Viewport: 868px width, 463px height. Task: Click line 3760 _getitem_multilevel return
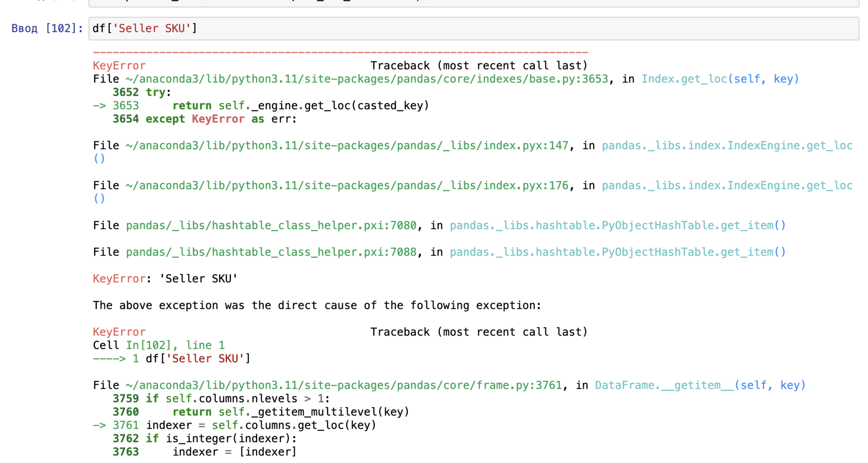pyautogui.click(x=261, y=412)
